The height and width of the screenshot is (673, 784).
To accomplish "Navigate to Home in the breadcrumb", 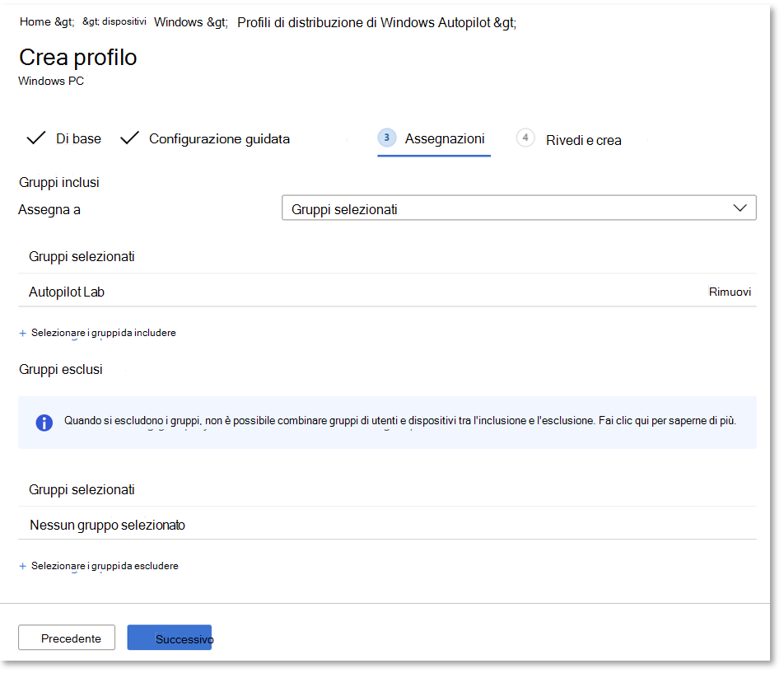I will coord(35,22).
